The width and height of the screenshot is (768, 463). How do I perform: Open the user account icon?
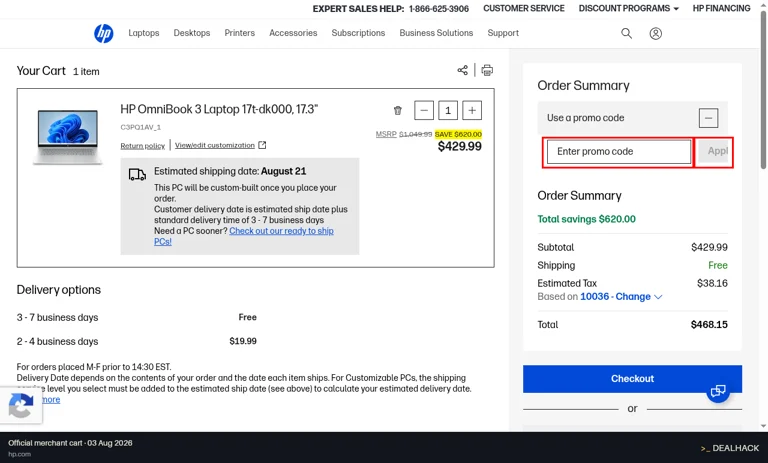(x=655, y=33)
